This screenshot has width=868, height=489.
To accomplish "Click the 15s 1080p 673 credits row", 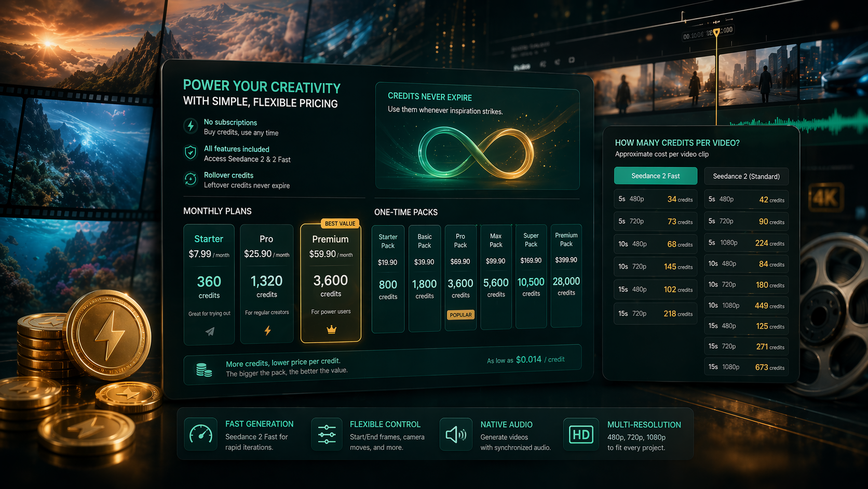I will click(x=746, y=367).
